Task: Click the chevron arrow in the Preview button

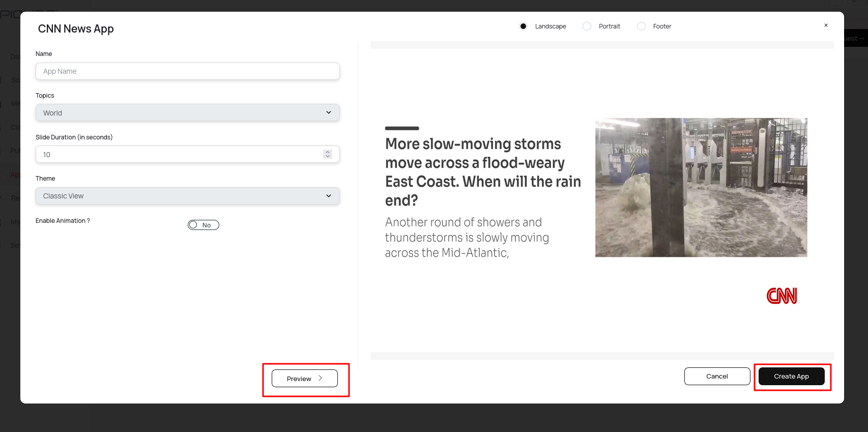Action: (x=321, y=378)
